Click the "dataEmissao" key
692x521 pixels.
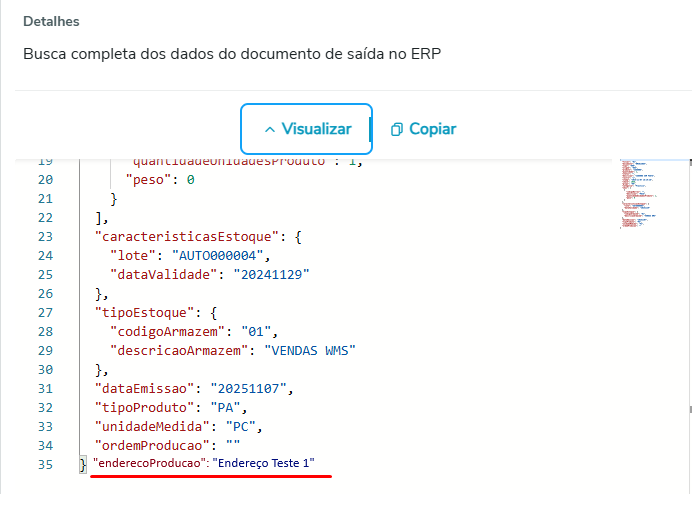144,388
